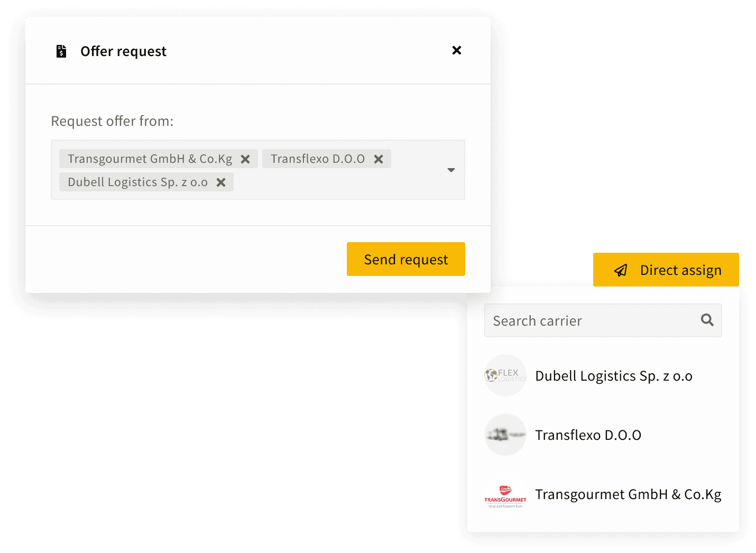The image size is (756, 553).
Task: Click the Direct assign button
Action: click(x=680, y=270)
